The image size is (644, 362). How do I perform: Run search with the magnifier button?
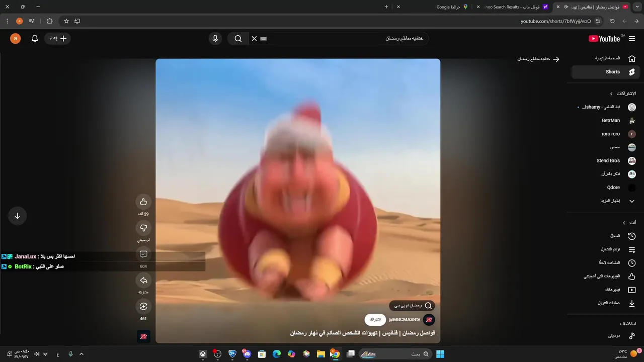point(238,39)
